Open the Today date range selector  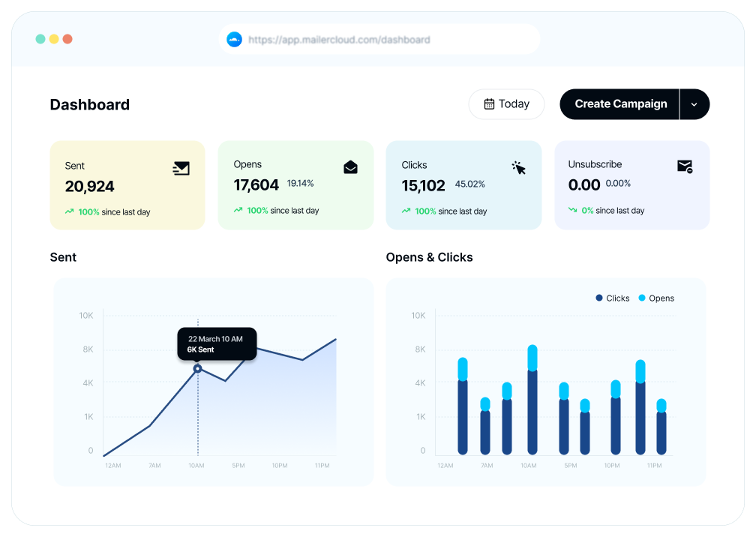506,104
